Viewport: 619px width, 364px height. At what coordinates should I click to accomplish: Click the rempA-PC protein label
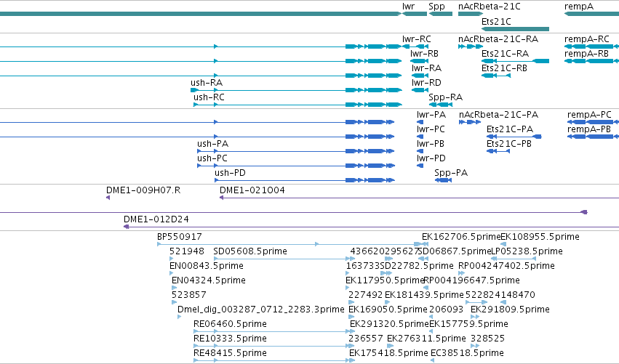coord(589,115)
